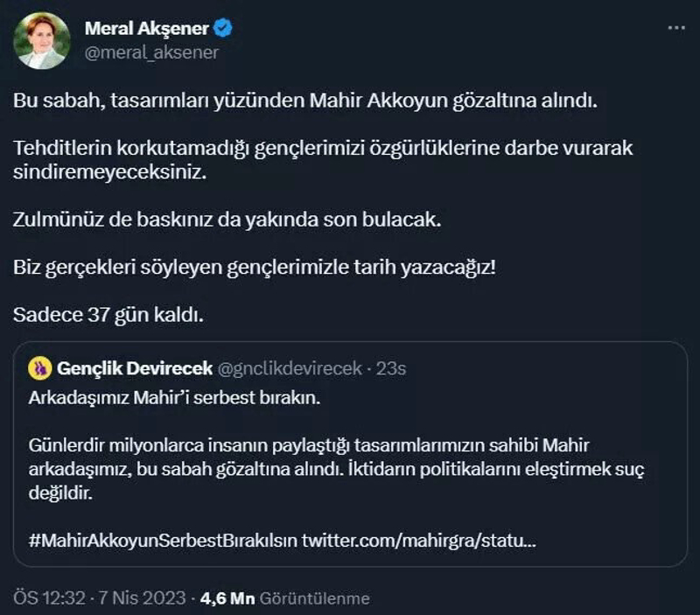Click the quoted tweet's 23s timestamp

(x=391, y=368)
